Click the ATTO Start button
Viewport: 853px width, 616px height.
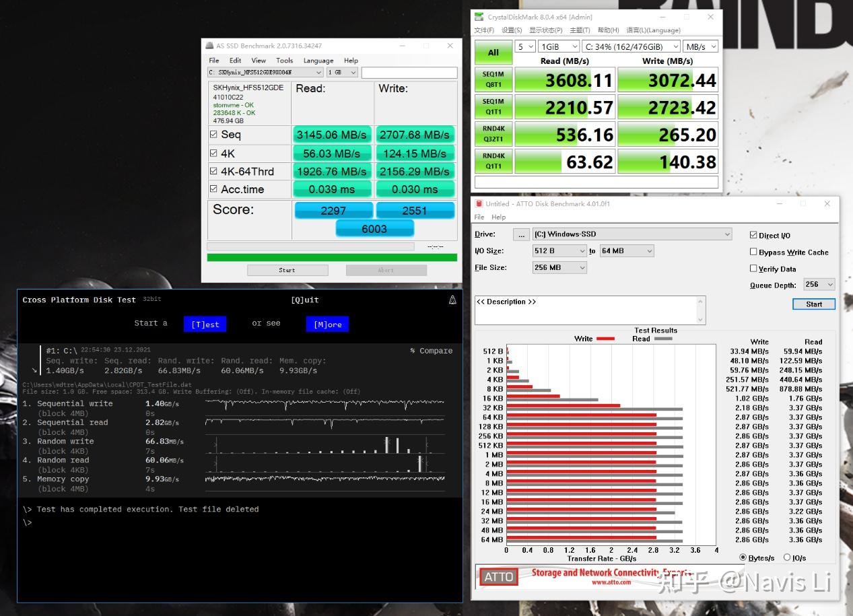coord(814,304)
